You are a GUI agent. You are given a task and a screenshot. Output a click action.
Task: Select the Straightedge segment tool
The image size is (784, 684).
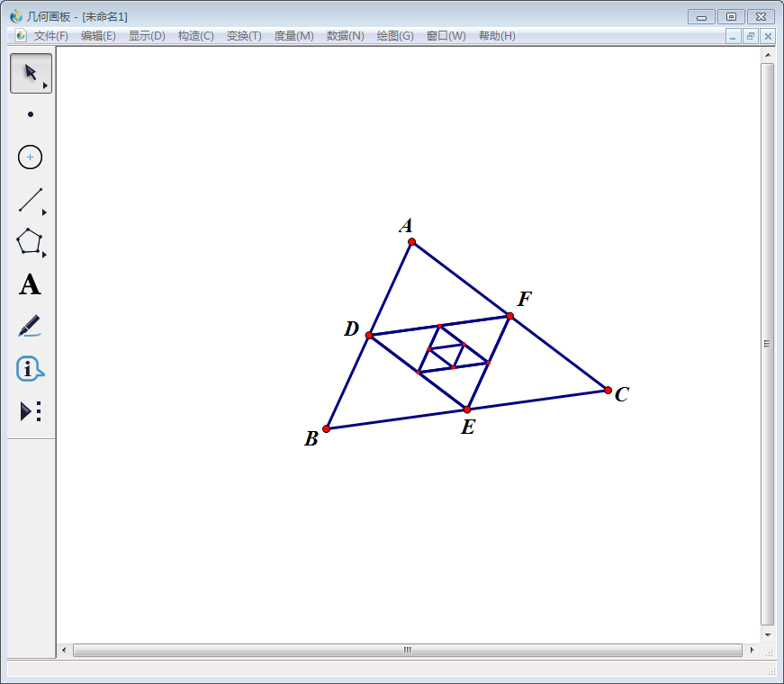(x=31, y=200)
